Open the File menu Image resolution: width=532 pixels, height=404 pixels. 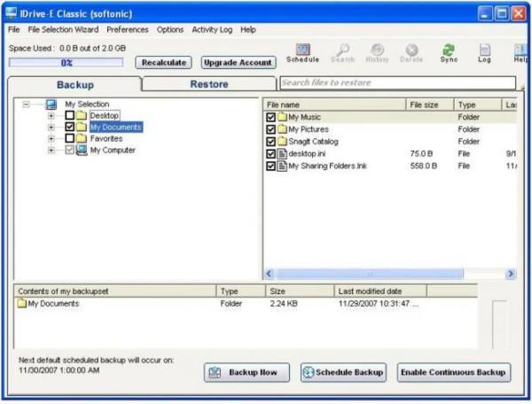[13, 29]
